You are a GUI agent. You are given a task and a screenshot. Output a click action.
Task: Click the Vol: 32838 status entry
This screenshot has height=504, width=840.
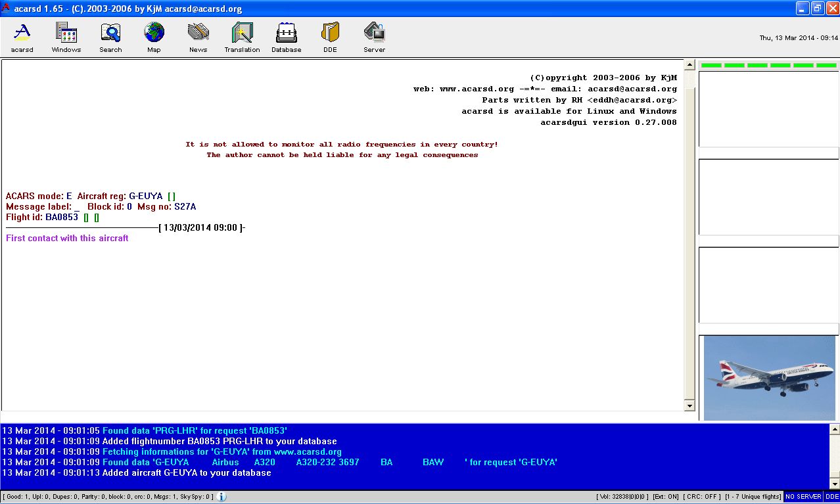[x=622, y=497]
